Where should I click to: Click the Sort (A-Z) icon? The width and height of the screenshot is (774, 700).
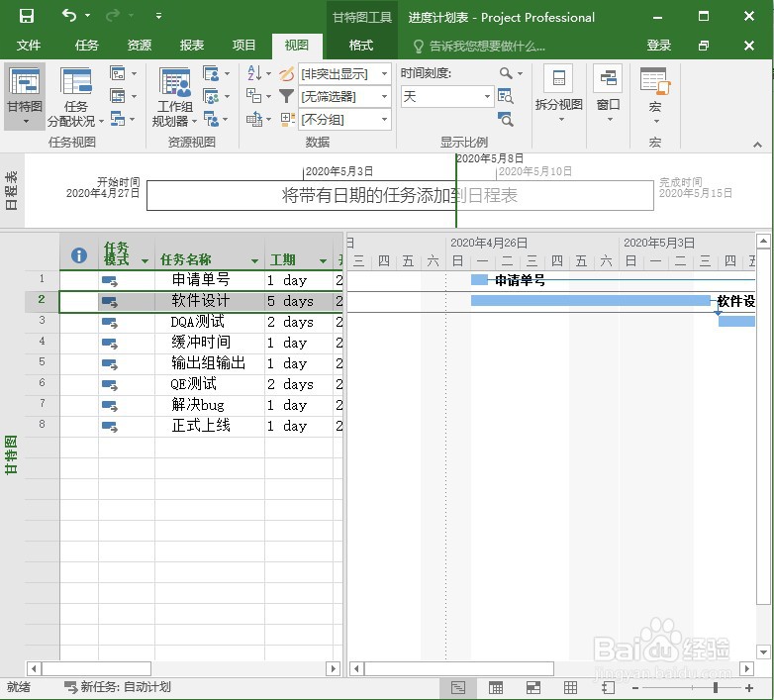(x=254, y=73)
